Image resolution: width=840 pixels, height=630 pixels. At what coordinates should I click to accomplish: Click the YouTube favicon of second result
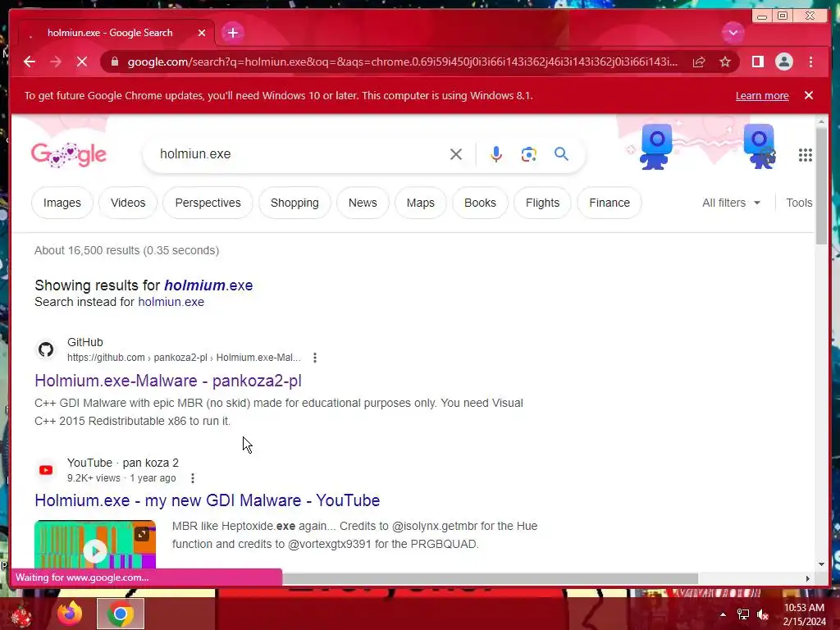[46, 470]
